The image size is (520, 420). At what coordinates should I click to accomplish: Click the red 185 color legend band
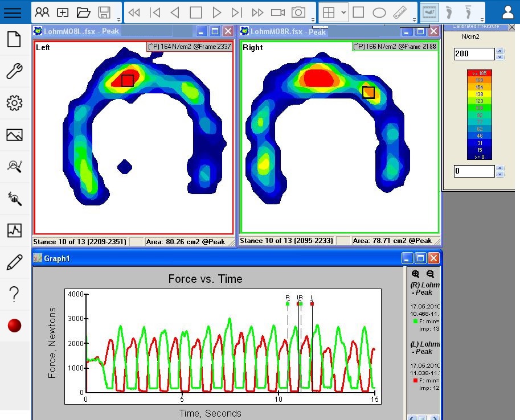(479, 73)
